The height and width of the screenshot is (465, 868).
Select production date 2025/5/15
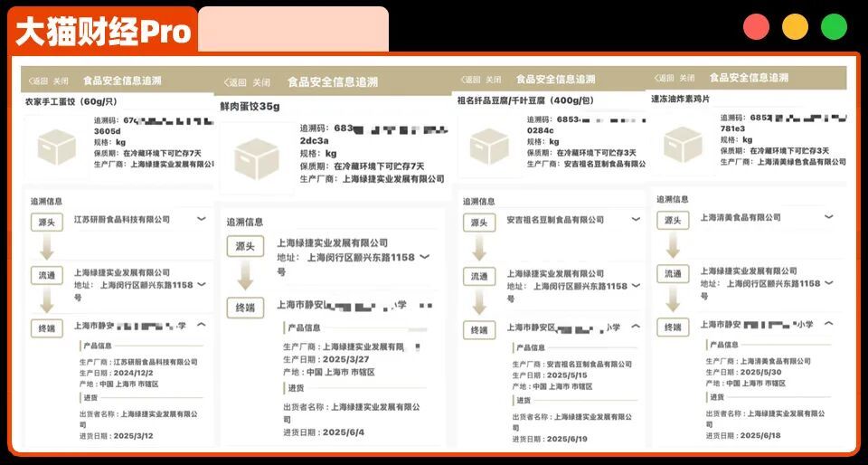566,375
